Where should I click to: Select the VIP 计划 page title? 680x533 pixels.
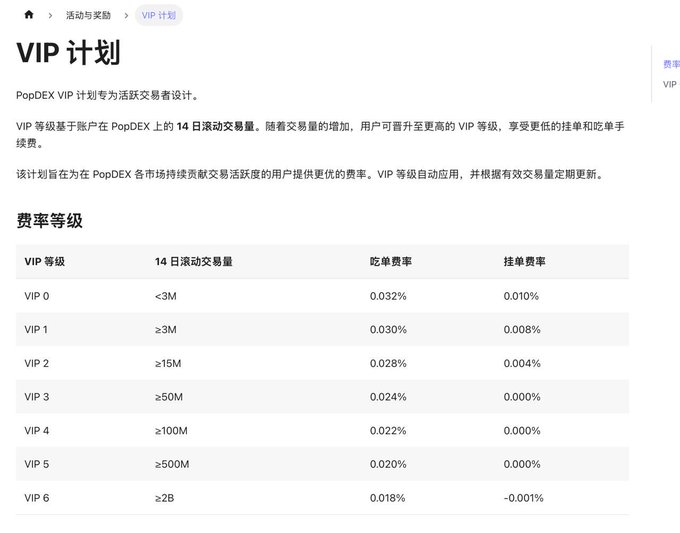click(x=68, y=53)
